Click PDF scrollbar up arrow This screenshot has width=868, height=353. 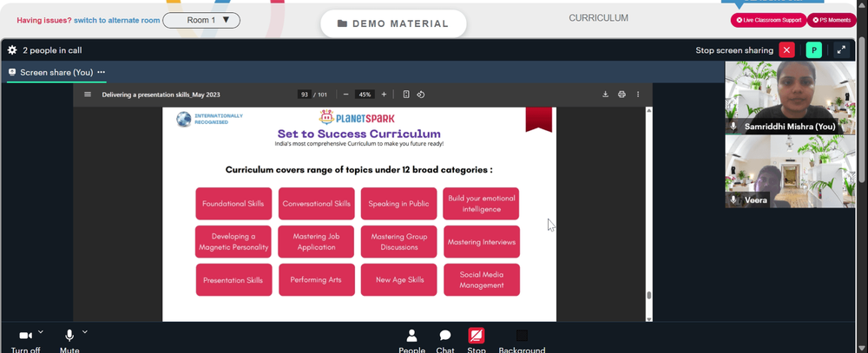pyautogui.click(x=648, y=110)
